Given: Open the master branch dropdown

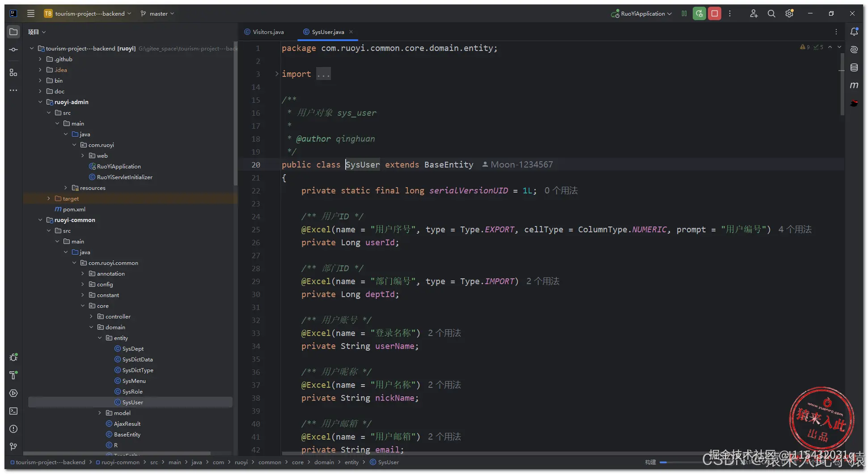Looking at the screenshot, I should [x=157, y=13].
